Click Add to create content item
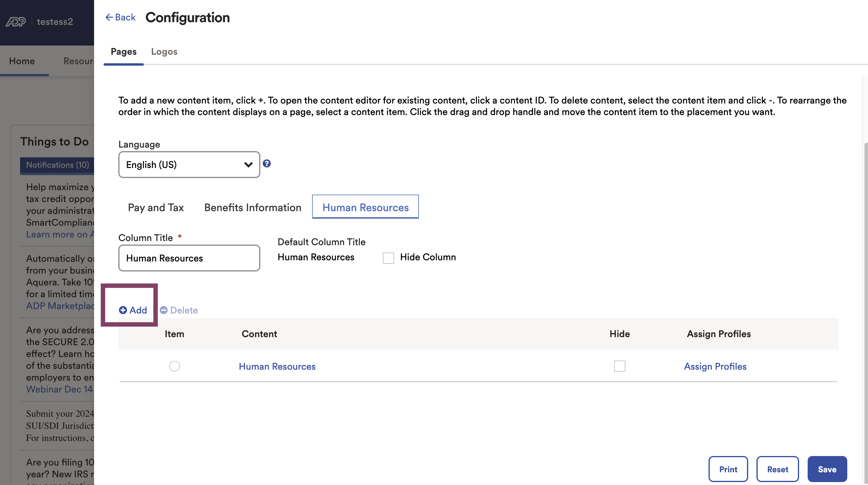 click(x=133, y=310)
